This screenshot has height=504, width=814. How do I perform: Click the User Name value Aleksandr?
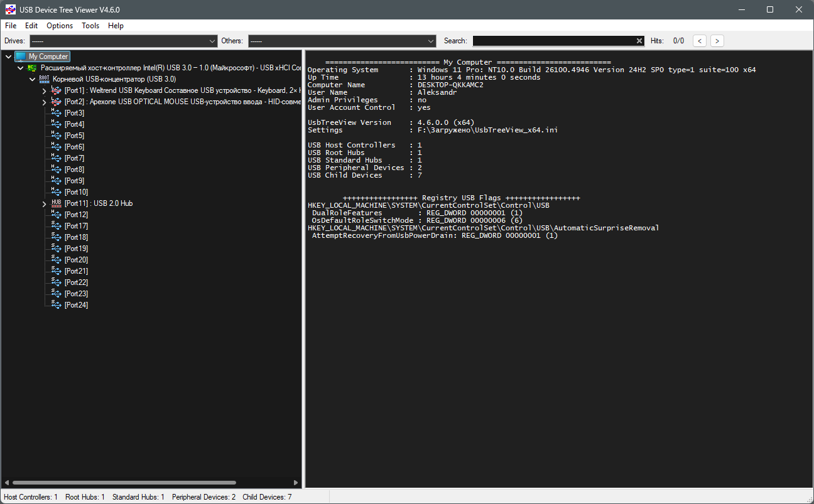437,92
